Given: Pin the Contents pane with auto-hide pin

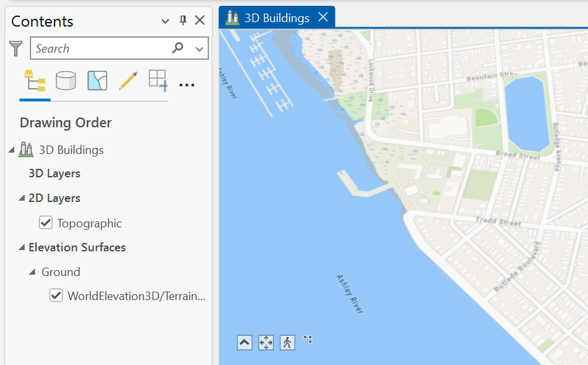Looking at the screenshot, I should tap(183, 21).
